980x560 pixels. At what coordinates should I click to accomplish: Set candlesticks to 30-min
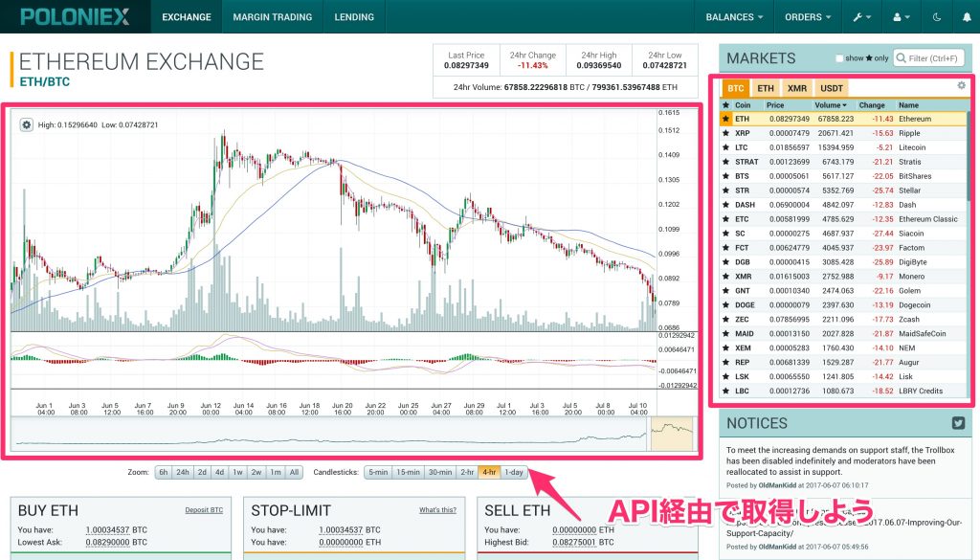[440, 473]
